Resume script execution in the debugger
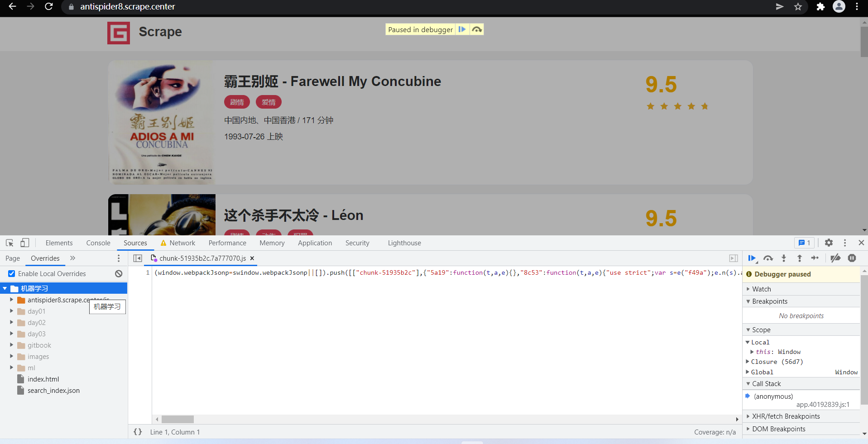 click(x=752, y=258)
